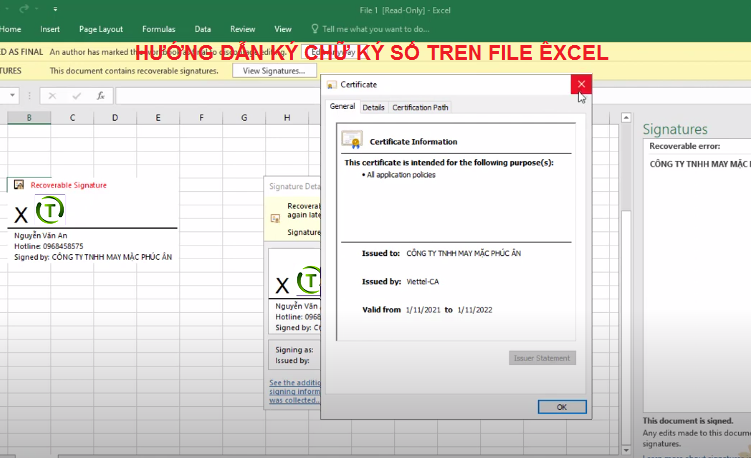This screenshot has width=751, height=458.
Task: Click the Recoverable Signature icon on sheet
Action: coord(19,185)
